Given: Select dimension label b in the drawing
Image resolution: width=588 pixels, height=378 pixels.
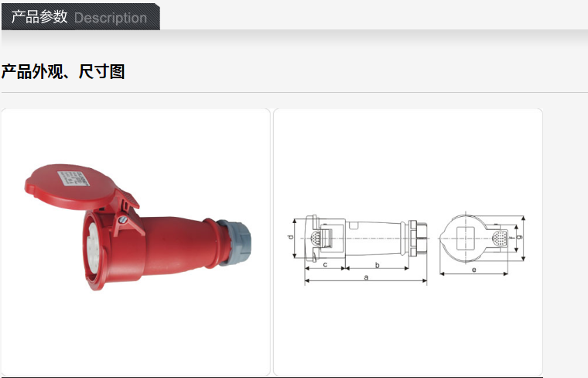Looking at the screenshot, I should pos(378,266).
